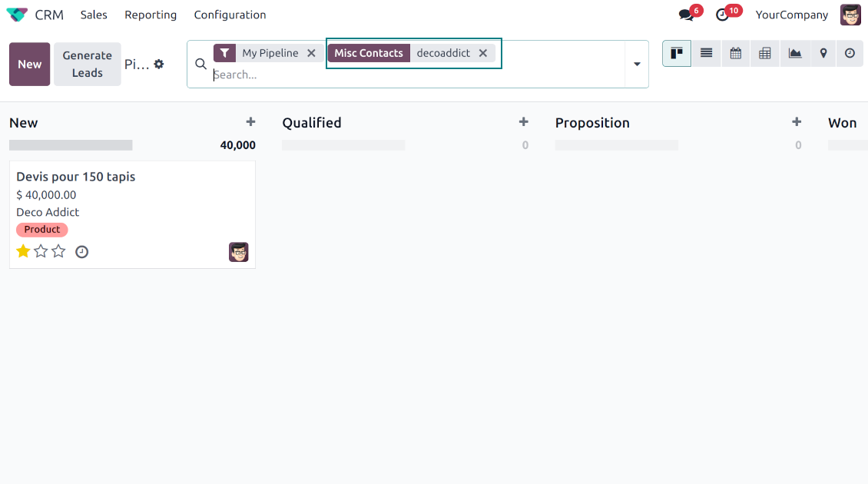The height and width of the screenshot is (484, 868).
Task: Switch to pivot table view
Action: [x=764, y=53]
